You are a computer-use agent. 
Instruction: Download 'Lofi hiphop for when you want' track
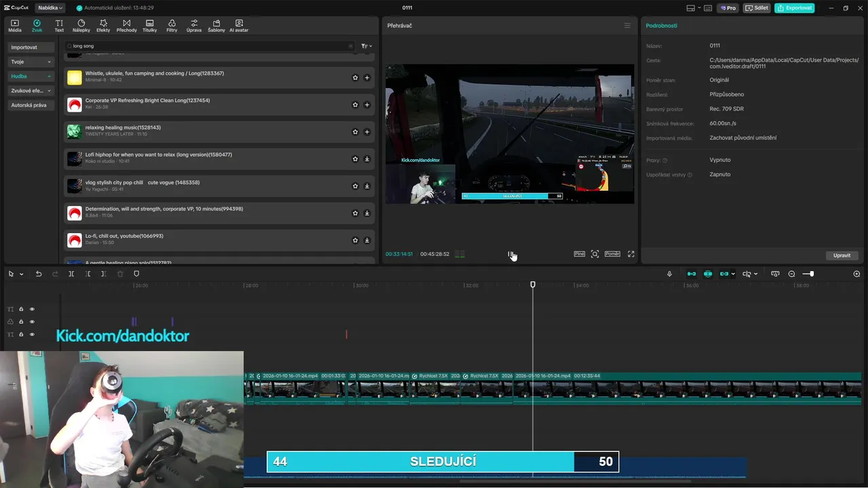[x=367, y=159]
